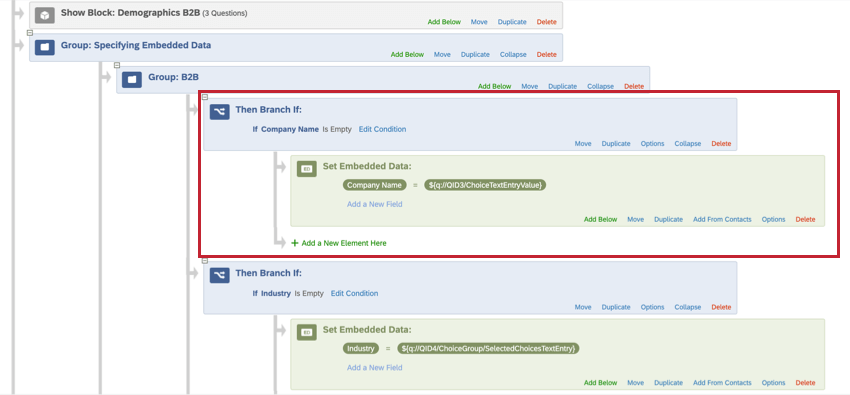The height and width of the screenshot is (395, 850).
Task: Delete the Industry branch
Action: click(x=721, y=307)
